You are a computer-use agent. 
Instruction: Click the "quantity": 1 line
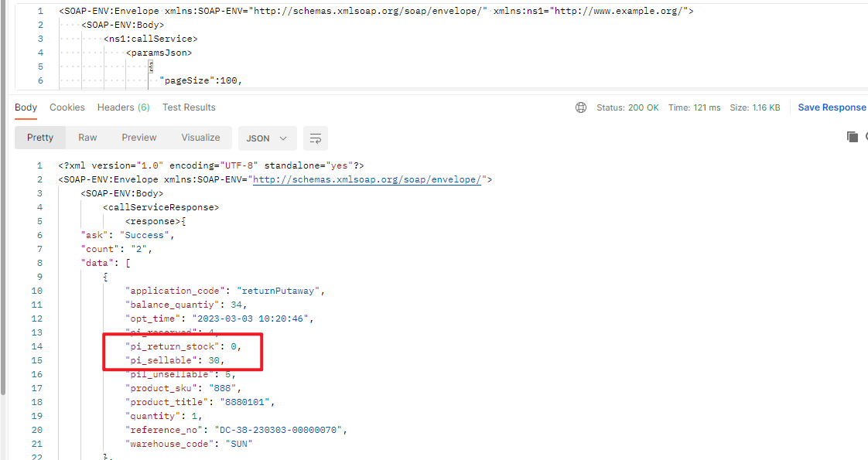point(163,417)
